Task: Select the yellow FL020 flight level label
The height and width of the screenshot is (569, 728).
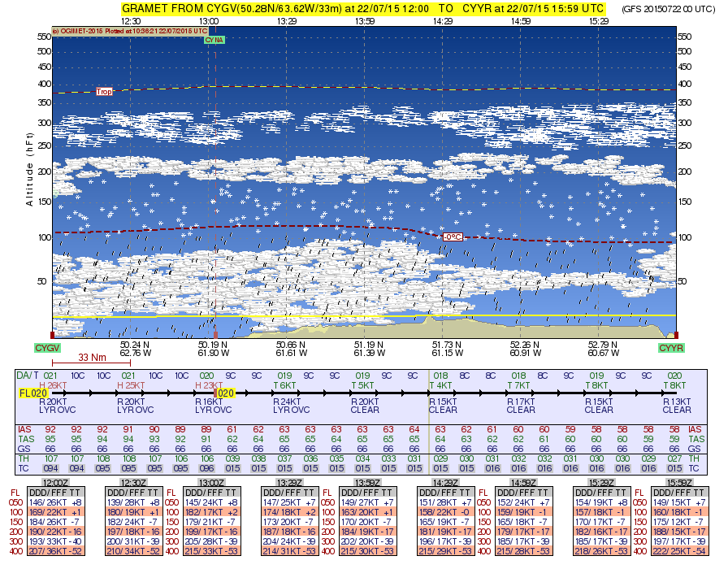Action: pos(32,393)
